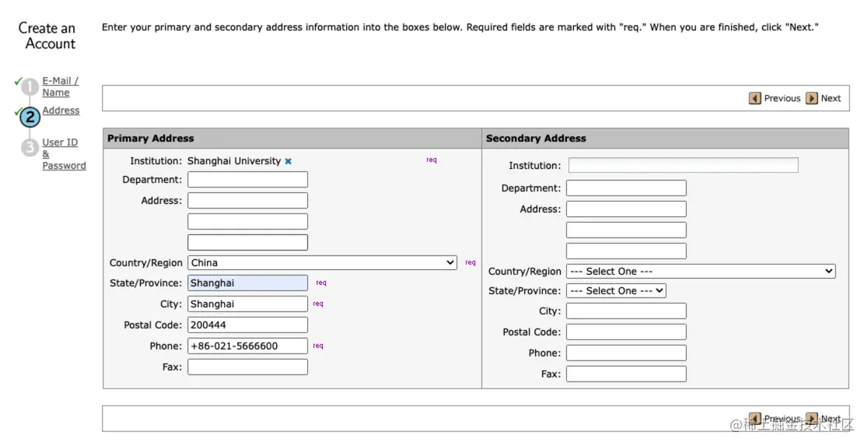The image size is (868, 446).
Task: Focus the primary Department field
Action: (247, 180)
